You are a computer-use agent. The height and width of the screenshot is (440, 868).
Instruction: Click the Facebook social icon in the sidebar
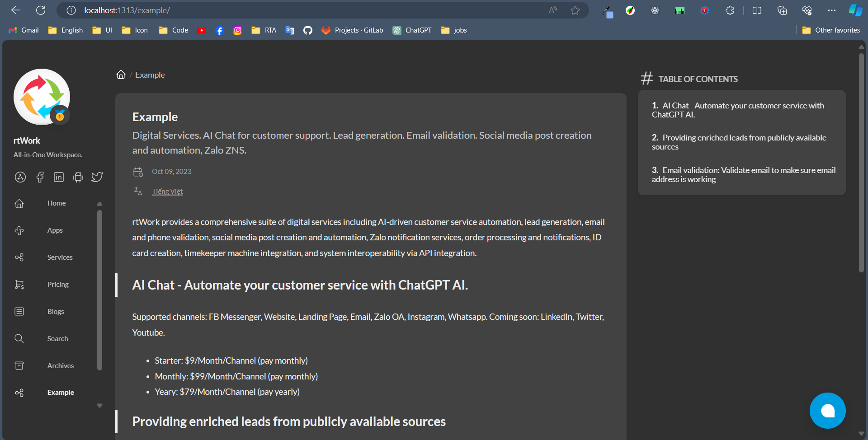40,177
